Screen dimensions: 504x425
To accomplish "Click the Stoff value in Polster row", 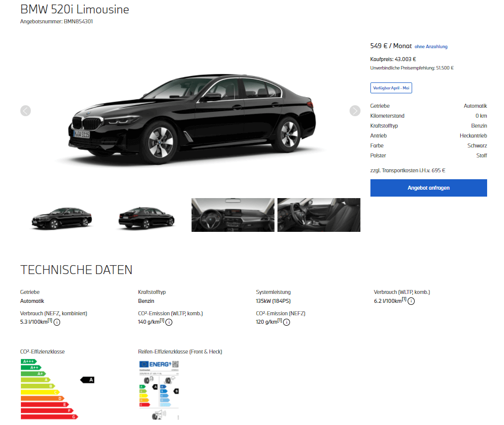I will (x=482, y=155).
